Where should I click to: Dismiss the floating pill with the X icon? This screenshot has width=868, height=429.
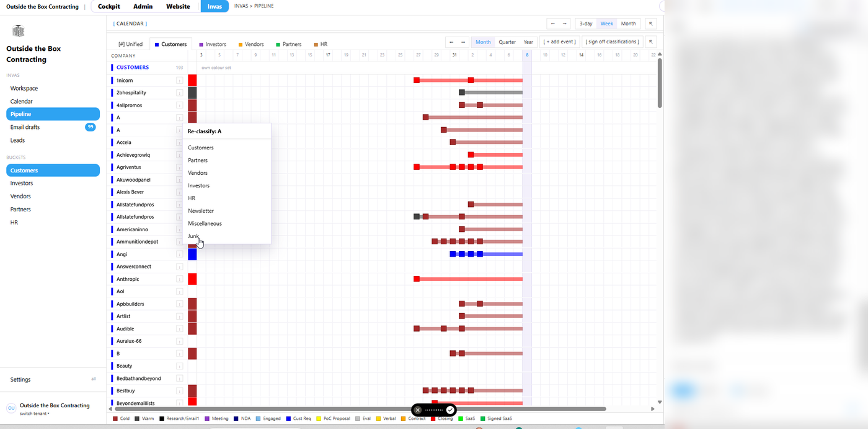pos(418,410)
